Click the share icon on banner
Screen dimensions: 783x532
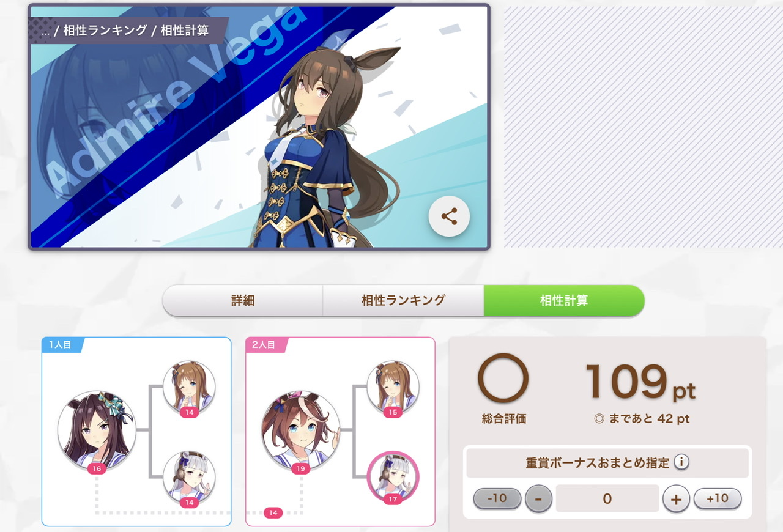tap(449, 216)
